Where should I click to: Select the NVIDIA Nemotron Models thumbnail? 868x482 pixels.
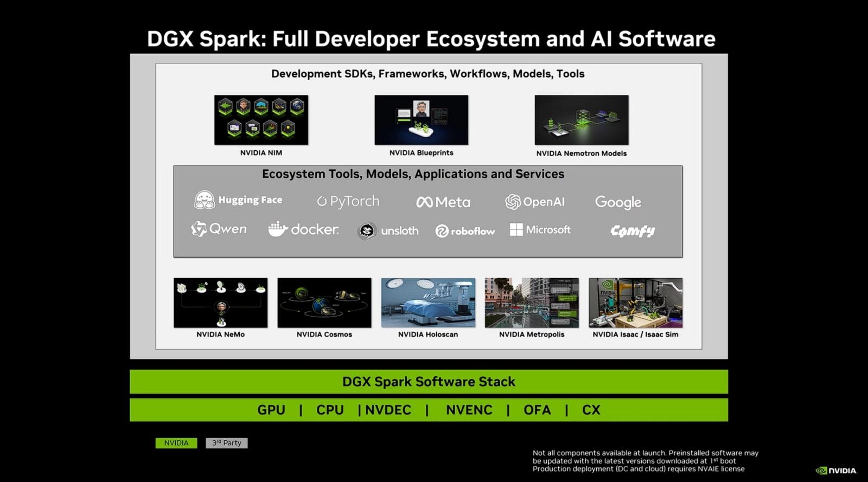(581, 120)
